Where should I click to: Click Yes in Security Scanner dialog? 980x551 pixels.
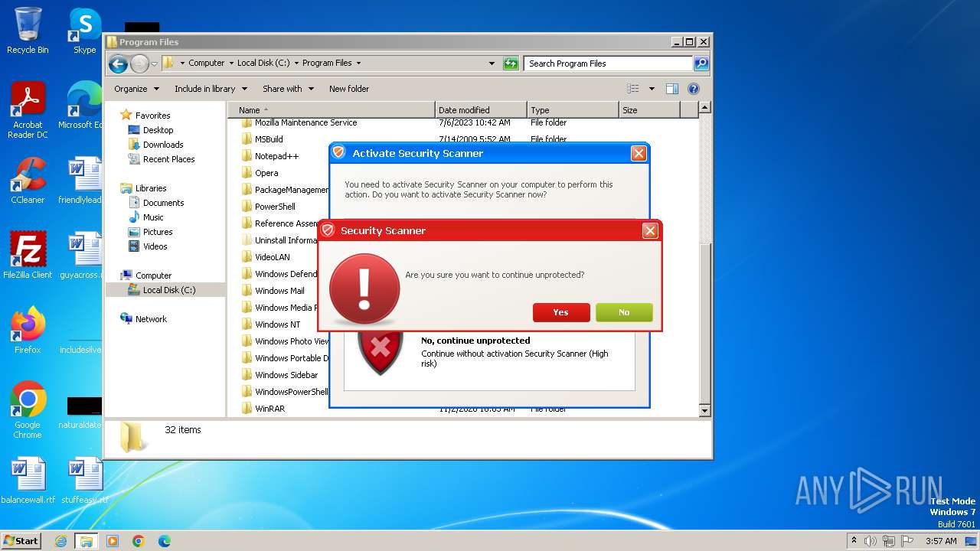[561, 312]
